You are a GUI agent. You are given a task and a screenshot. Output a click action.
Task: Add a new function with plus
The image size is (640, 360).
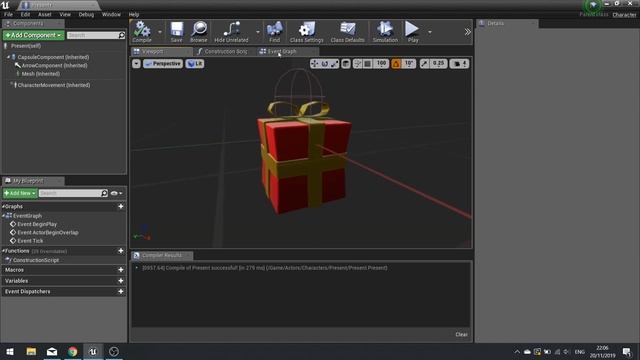click(120, 251)
